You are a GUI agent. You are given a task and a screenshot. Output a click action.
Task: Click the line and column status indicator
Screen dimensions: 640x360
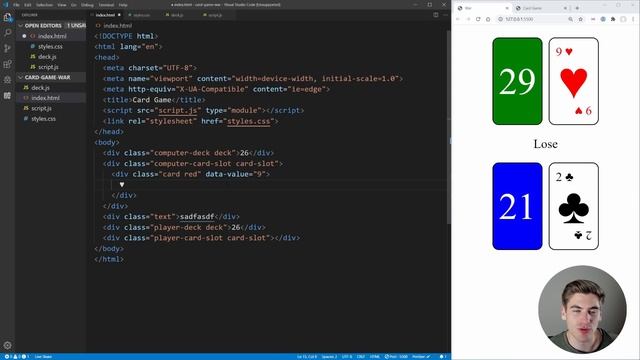(307, 357)
